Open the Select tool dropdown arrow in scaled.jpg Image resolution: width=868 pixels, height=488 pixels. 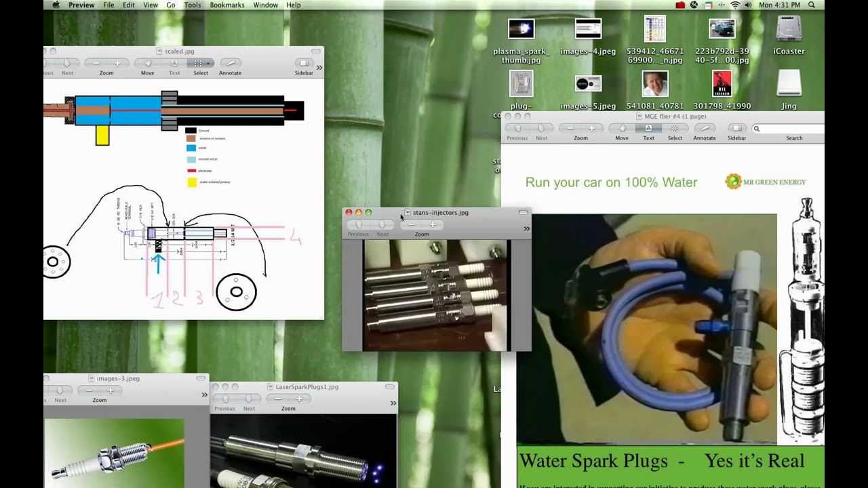coord(210,63)
